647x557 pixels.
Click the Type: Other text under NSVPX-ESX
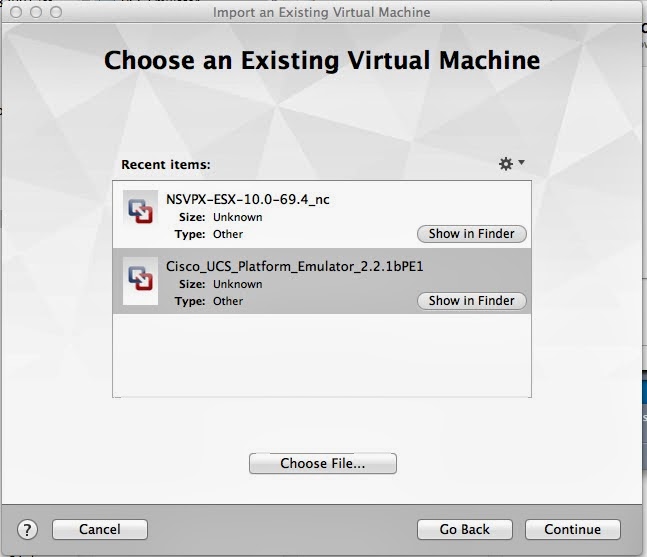(x=209, y=234)
